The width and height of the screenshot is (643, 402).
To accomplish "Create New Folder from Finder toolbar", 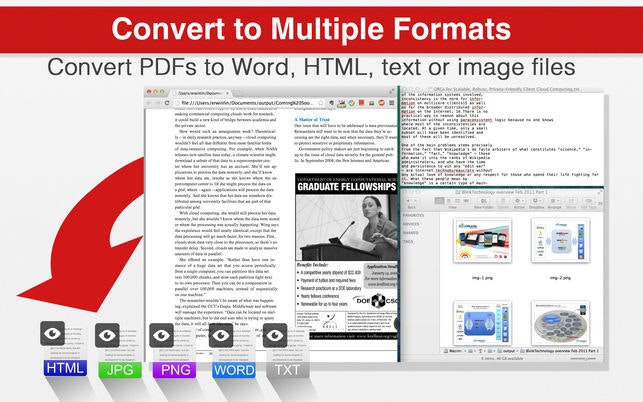I will tap(484, 201).
